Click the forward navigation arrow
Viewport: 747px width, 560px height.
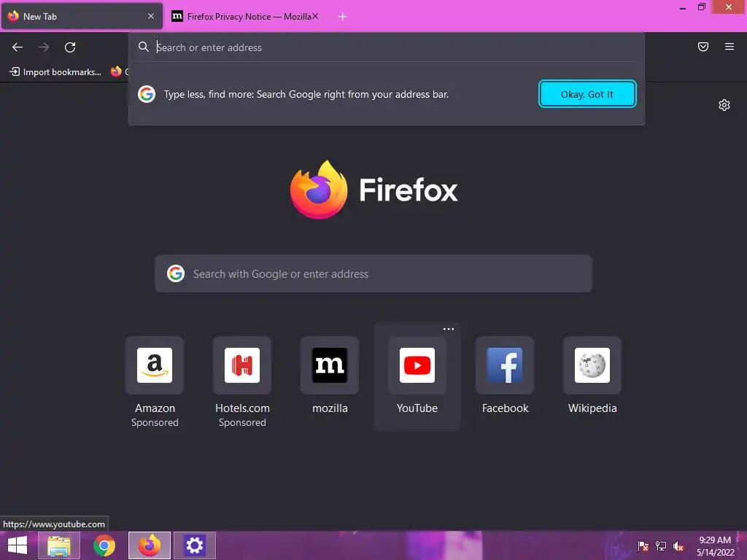44,47
